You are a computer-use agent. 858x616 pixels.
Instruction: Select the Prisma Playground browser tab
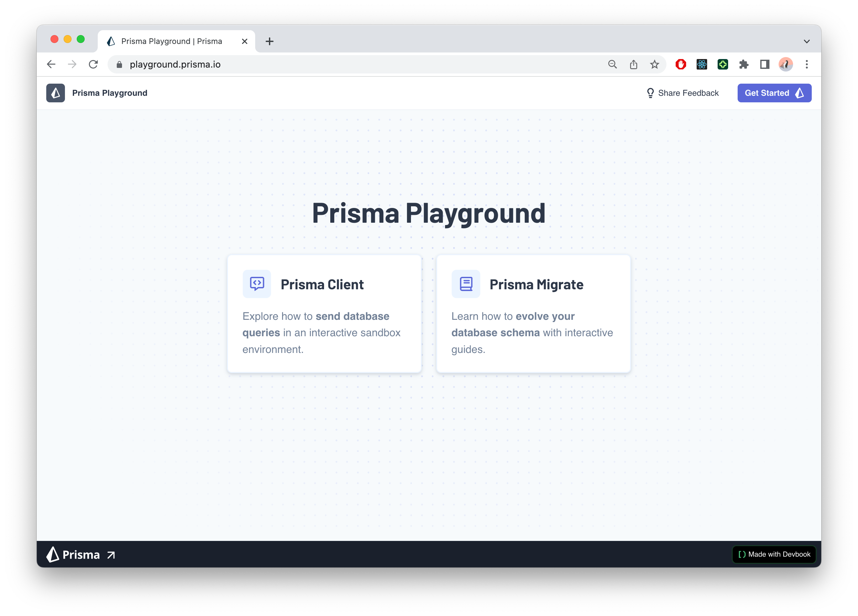172,41
